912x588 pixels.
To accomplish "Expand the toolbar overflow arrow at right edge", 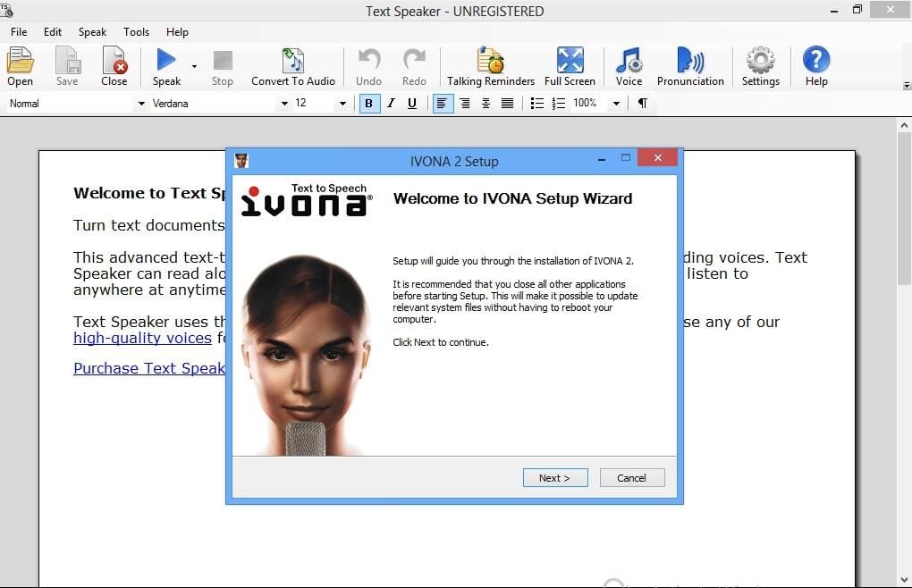I will coord(906,86).
